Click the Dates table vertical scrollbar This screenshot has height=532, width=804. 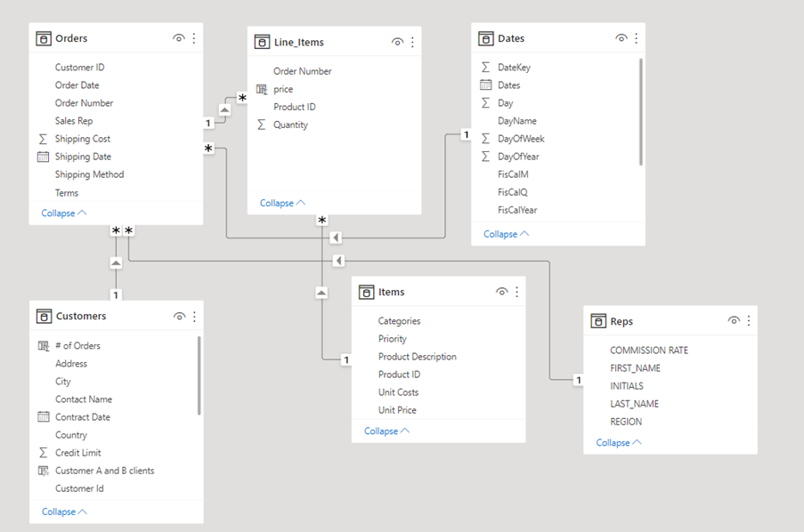click(640, 111)
